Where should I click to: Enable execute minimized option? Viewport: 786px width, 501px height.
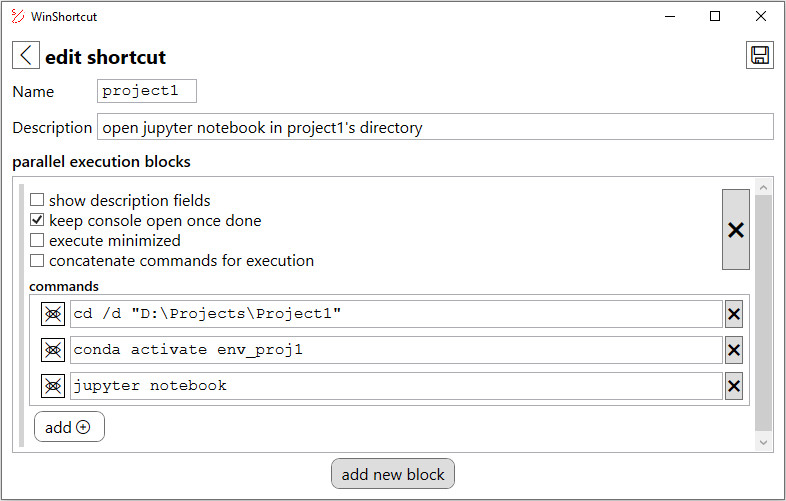tap(37, 241)
